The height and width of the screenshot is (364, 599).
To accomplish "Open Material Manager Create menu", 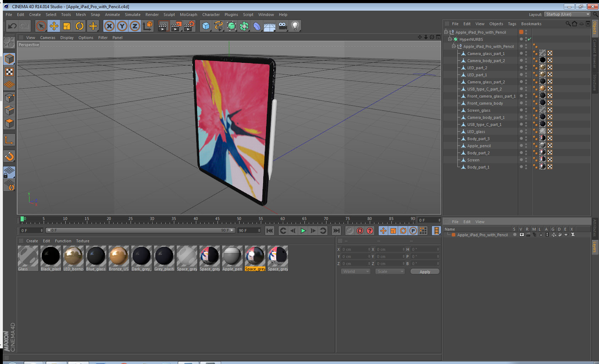I will pos(32,241).
